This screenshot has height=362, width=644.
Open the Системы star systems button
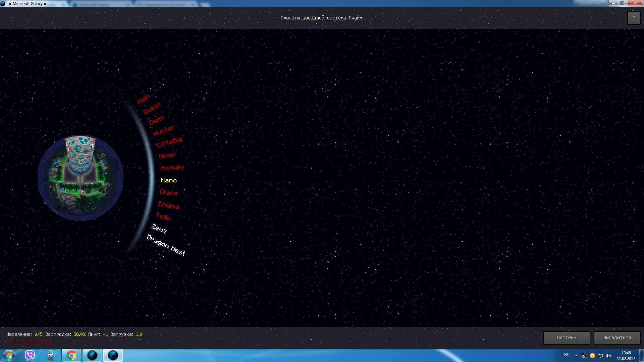coord(567,338)
